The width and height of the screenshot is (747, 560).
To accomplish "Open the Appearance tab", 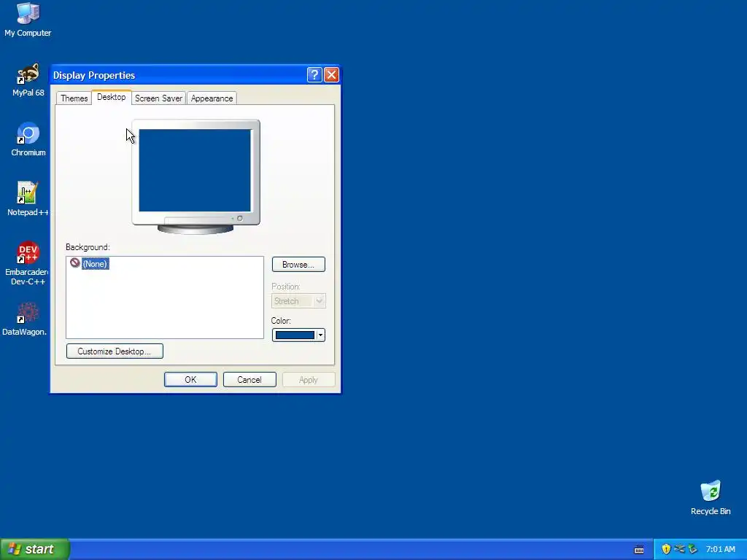I will pyautogui.click(x=212, y=98).
